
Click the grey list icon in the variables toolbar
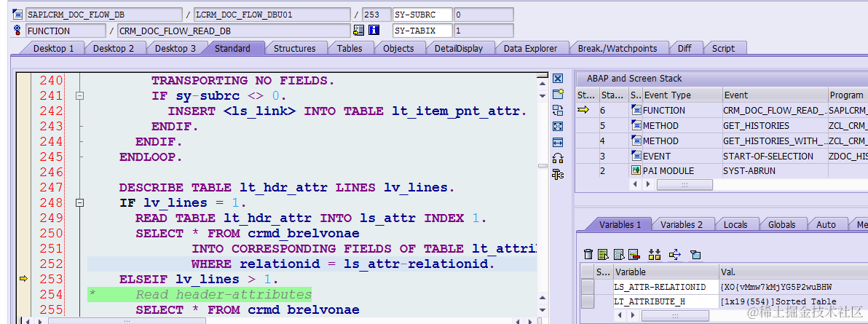pos(620,254)
